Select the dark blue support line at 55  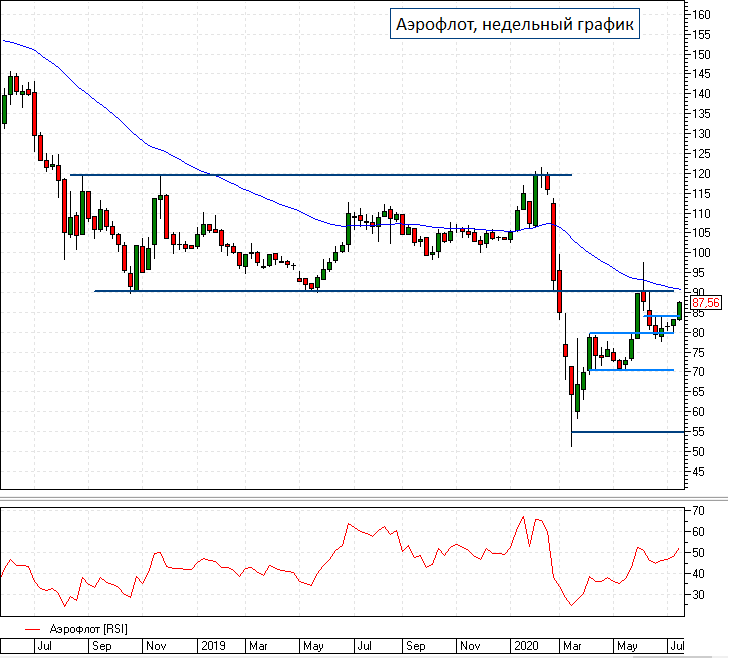[628, 432]
